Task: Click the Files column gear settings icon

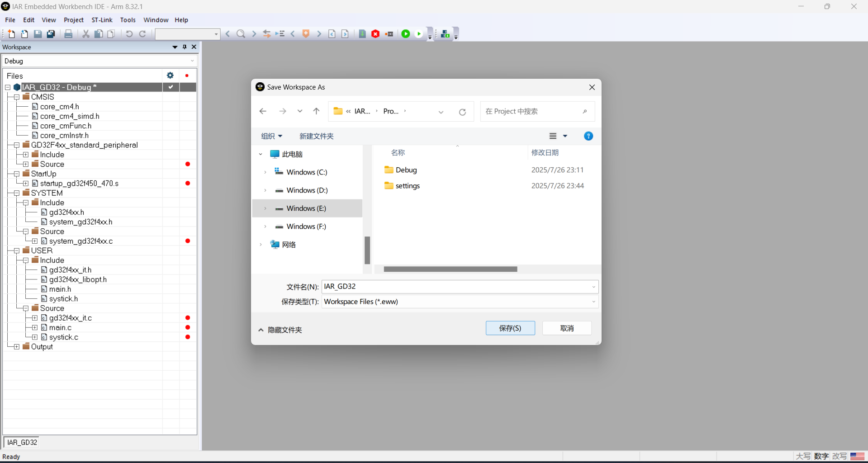Action: (x=170, y=76)
